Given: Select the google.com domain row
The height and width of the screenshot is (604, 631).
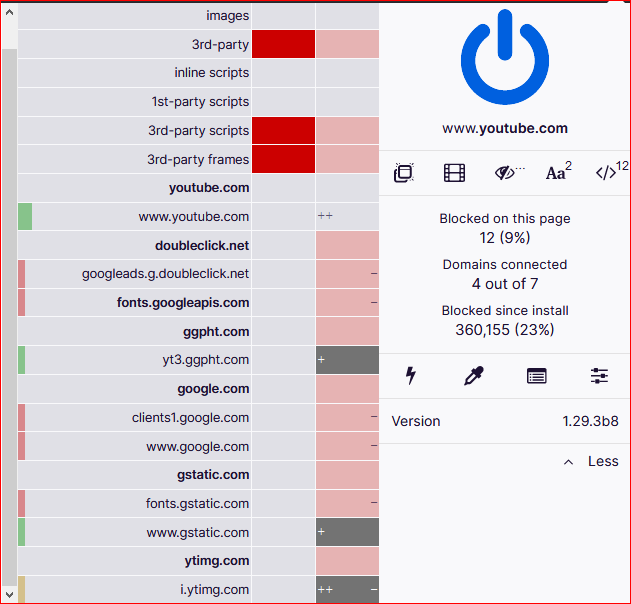Looking at the screenshot, I should click(x=134, y=389).
